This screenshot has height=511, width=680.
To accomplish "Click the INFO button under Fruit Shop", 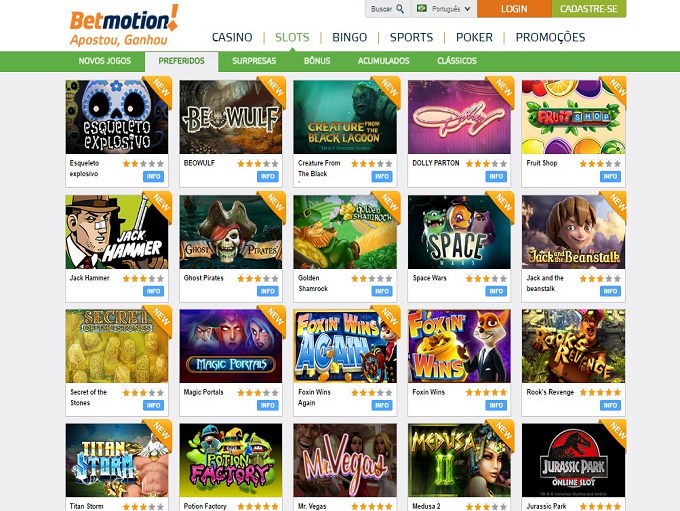I will coord(610,177).
